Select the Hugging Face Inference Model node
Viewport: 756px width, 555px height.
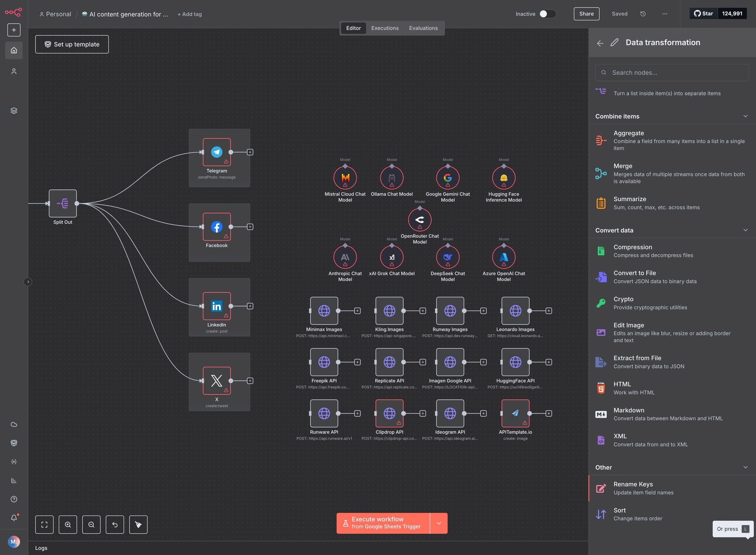click(x=504, y=178)
